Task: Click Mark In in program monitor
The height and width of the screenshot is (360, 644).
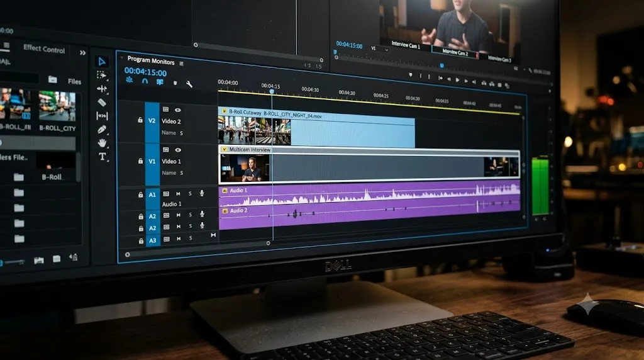Action: click(x=420, y=76)
